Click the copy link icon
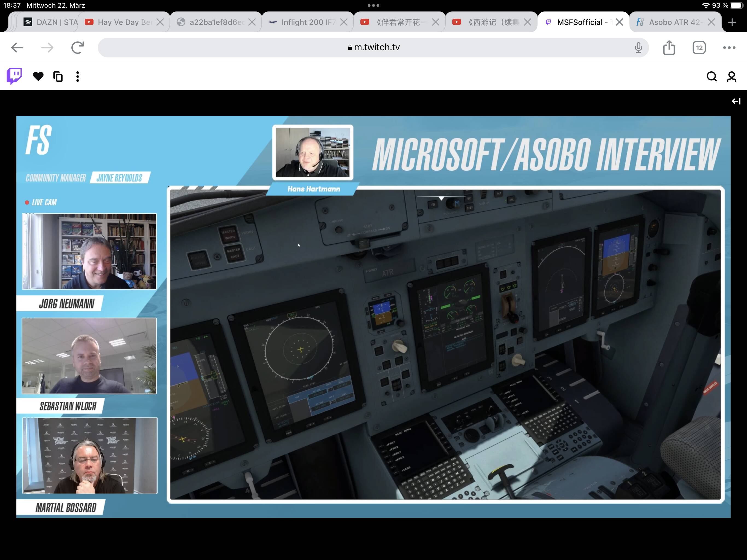 58,77
